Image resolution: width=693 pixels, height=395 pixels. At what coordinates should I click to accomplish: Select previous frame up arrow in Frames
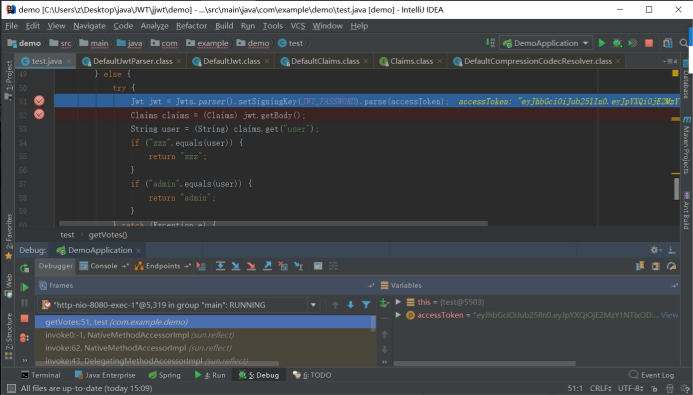(335, 305)
